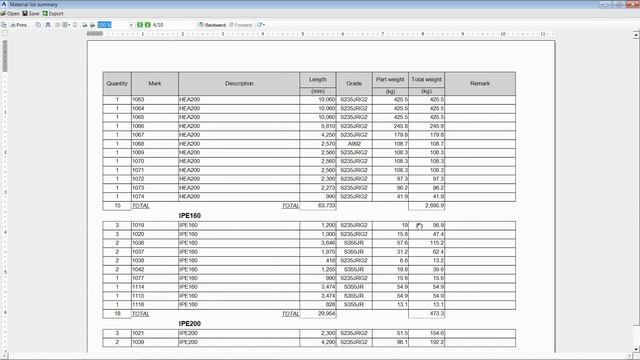This screenshot has width=640, height=360.
Task: Click mark 1116 cell
Action: coord(155,304)
